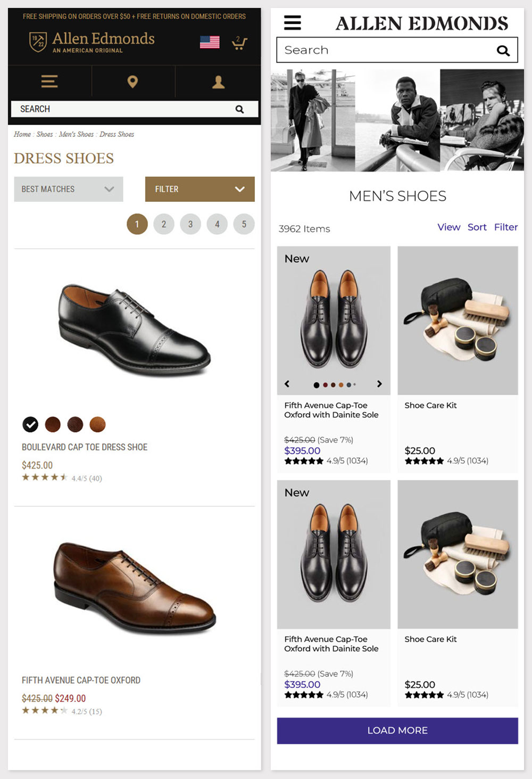Open the hamburger menu on the left screen

(x=48, y=81)
